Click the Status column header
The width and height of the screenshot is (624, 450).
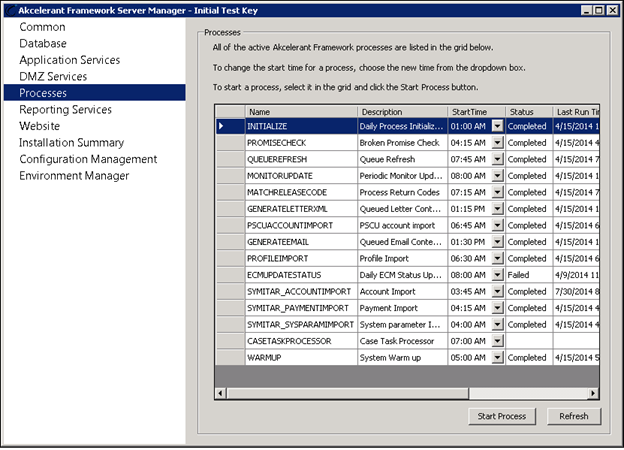(x=529, y=112)
